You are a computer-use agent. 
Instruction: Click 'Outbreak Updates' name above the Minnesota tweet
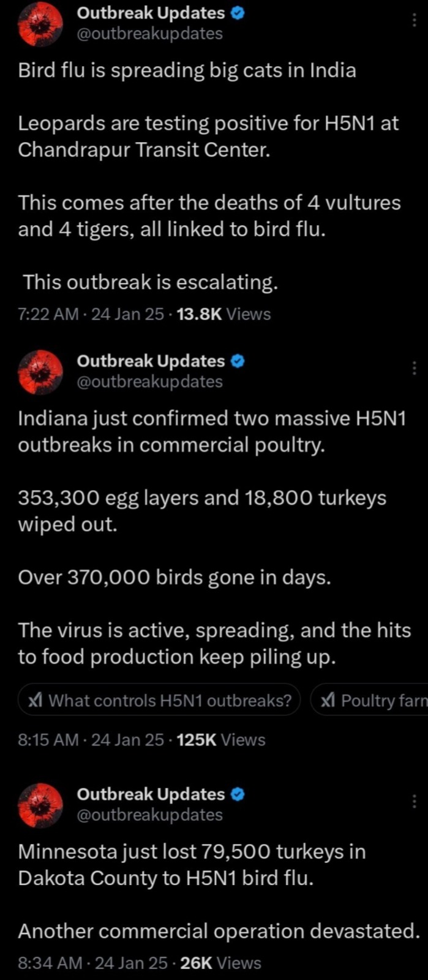pos(151,794)
